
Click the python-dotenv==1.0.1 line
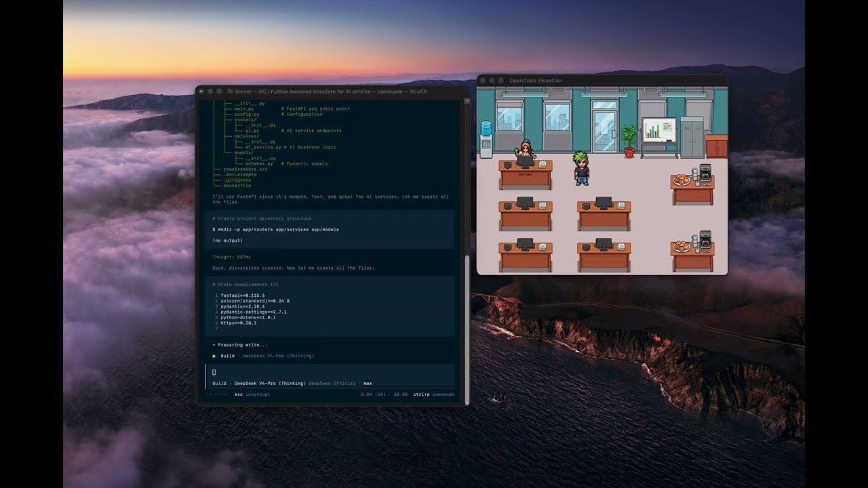pos(248,317)
